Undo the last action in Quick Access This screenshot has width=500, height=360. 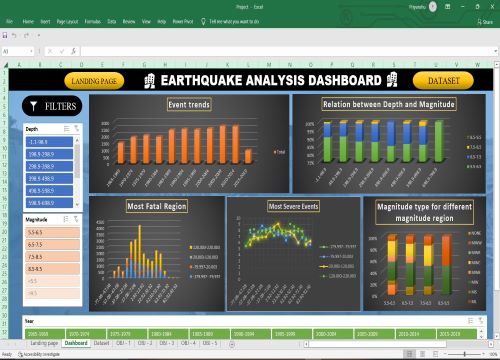pos(14,35)
